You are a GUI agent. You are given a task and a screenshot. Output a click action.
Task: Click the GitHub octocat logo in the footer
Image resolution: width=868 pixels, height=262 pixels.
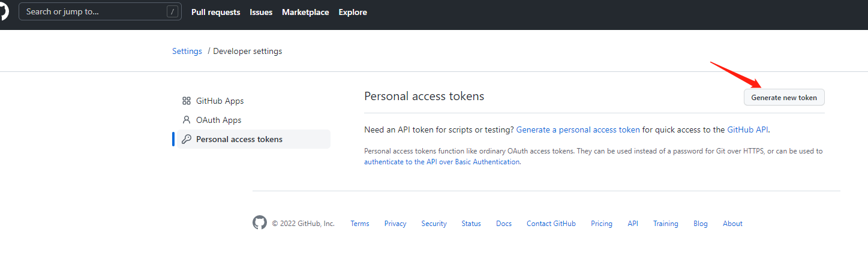coord(259,223)
